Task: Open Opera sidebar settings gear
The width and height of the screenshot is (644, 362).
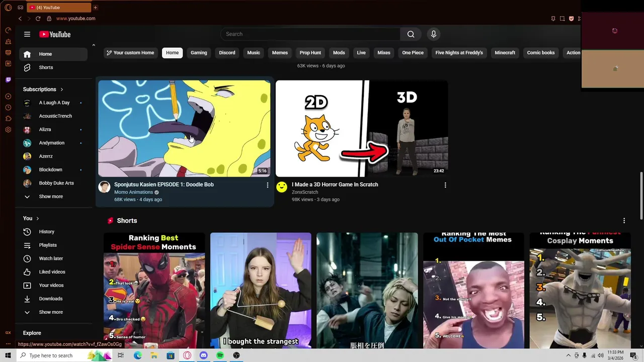Action: 8,130
